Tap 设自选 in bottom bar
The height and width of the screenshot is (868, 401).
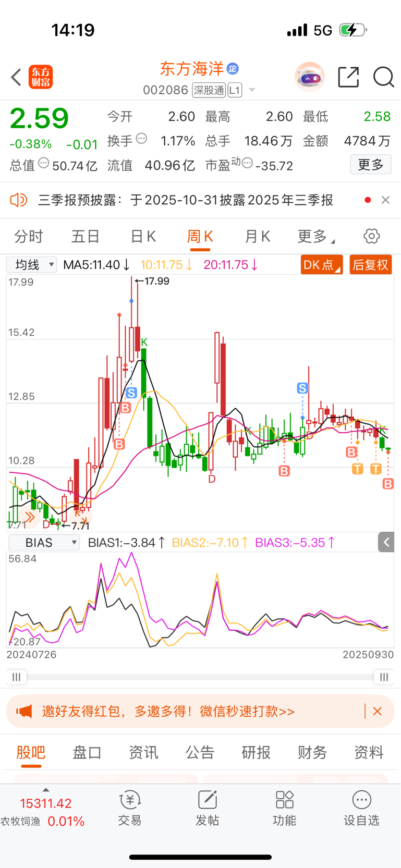pos(361,808)
